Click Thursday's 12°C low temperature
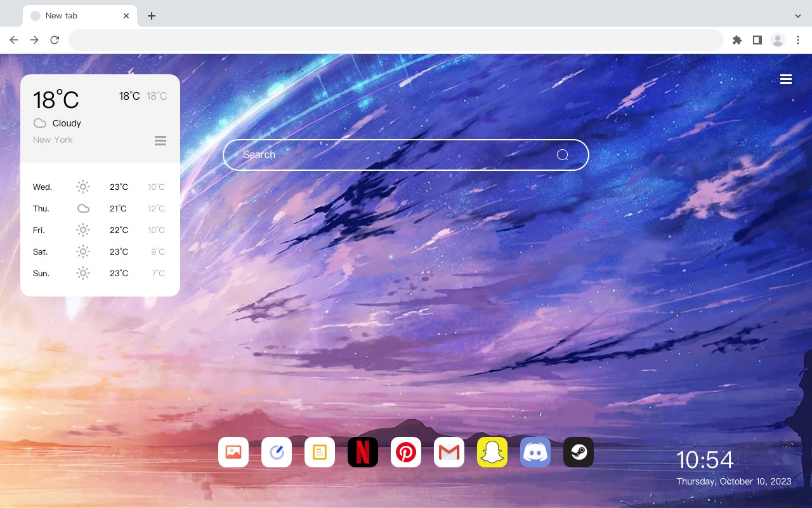This screenshot has height=508, width=812. (156, 209)
